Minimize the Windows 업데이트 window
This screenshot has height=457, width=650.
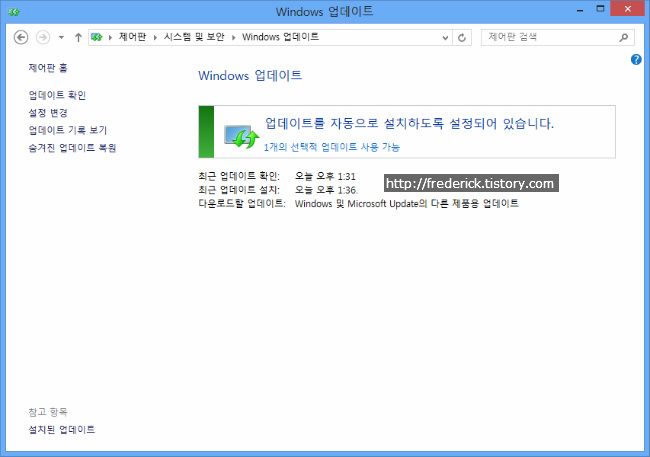[x=580, y=10]
